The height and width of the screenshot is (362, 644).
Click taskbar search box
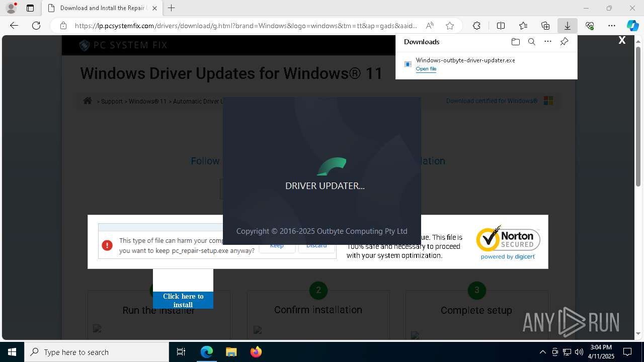pyautogui.click(x=97, y=352)
